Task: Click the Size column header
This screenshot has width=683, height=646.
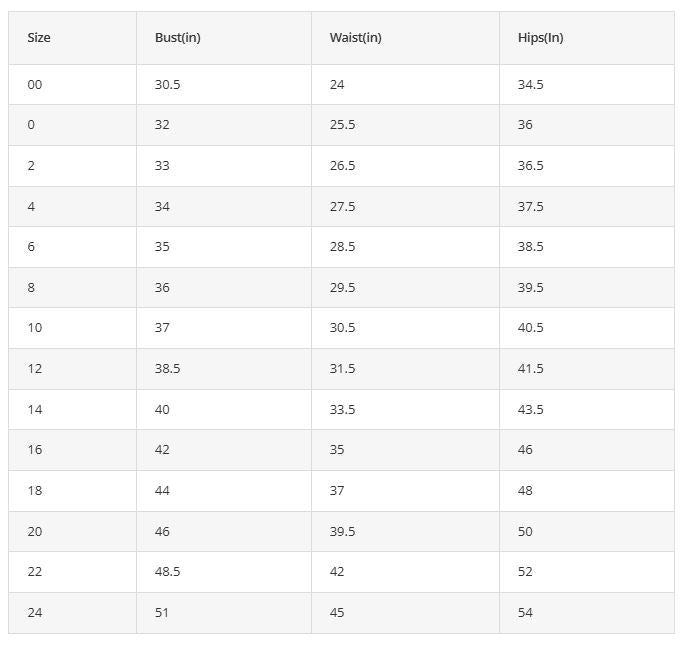Action: click(39, 38)
